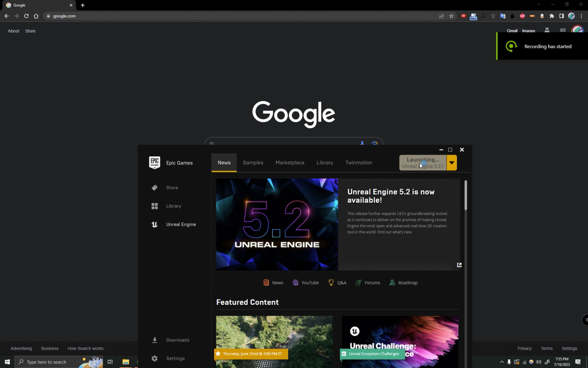Switch to the Samples tab
588x368 pixels.
[253, 163]
